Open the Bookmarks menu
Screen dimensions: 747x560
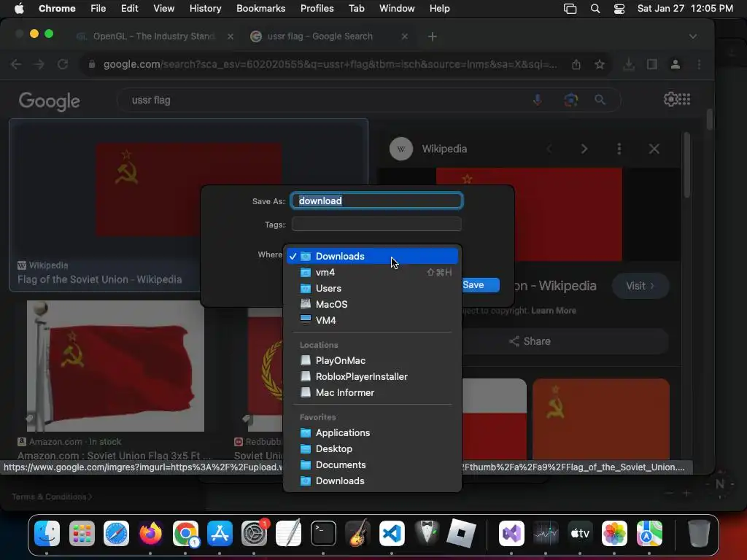(260, 9)
